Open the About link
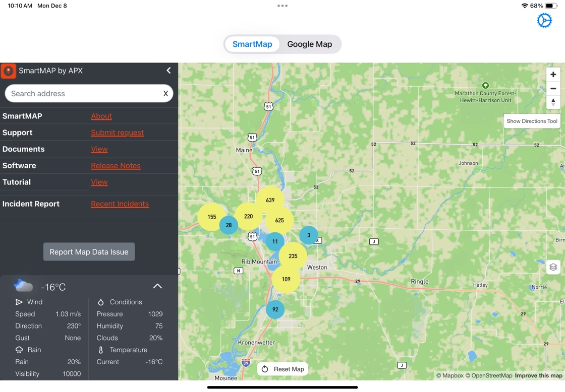This screenshot has width=565, height=392. [101, 116]
